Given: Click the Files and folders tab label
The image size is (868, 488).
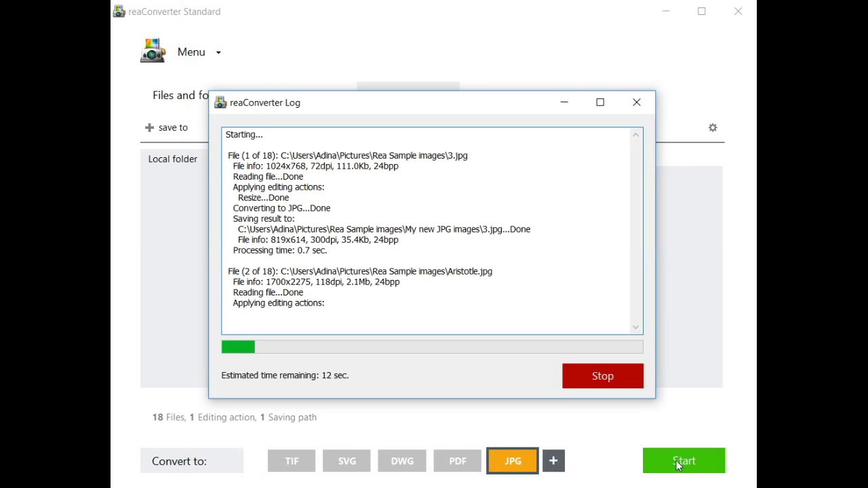Looking at the screenshot, I should (x=180, y=96).
